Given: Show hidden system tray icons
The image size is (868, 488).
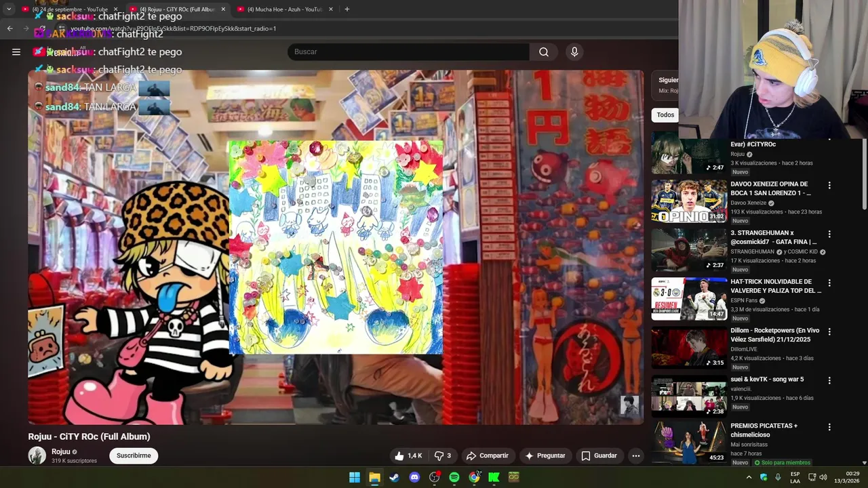Looking at the screenshot, I should coord(749,477).
